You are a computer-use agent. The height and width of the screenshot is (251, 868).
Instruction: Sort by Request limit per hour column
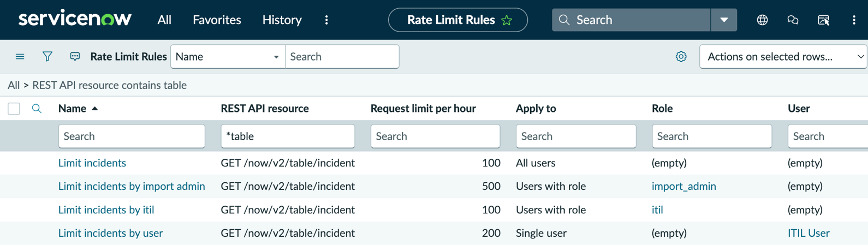(x=423, y=109)
